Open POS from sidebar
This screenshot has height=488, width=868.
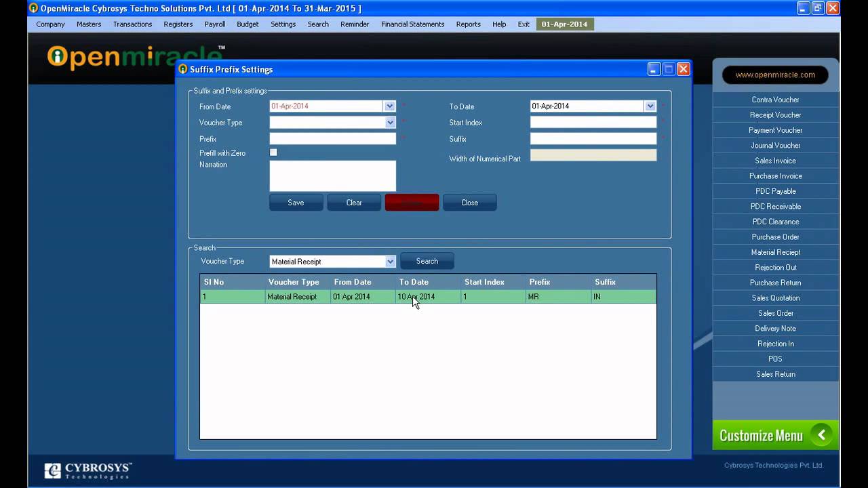[775, 359]
